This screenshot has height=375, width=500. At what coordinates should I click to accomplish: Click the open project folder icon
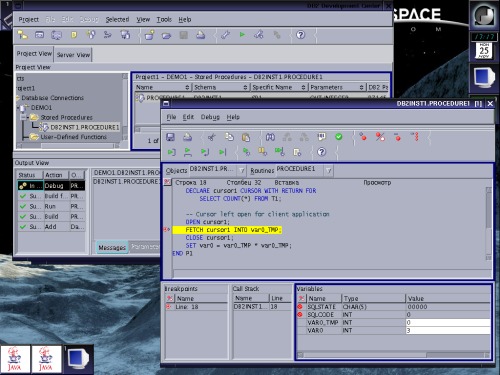tap(166, 35)
